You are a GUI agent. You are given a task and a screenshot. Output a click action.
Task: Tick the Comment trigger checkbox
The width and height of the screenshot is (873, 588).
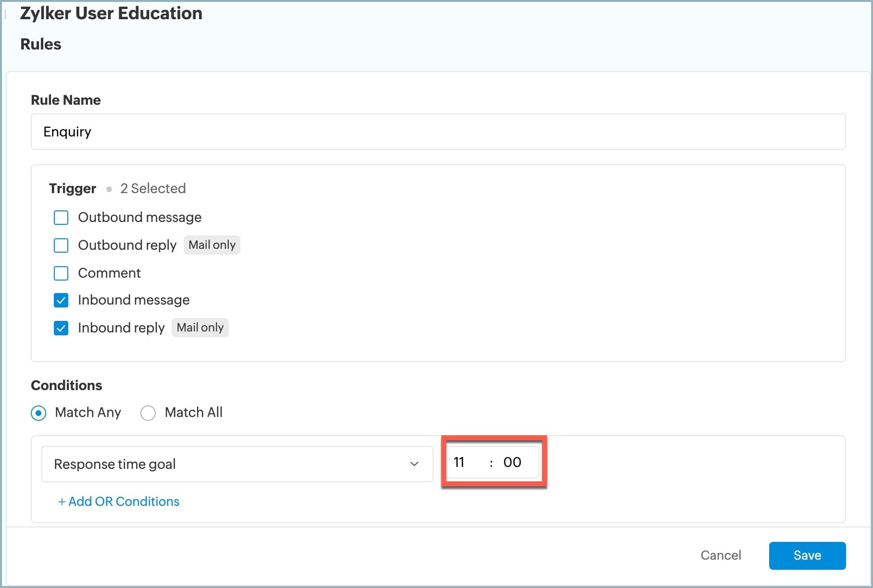61,273
